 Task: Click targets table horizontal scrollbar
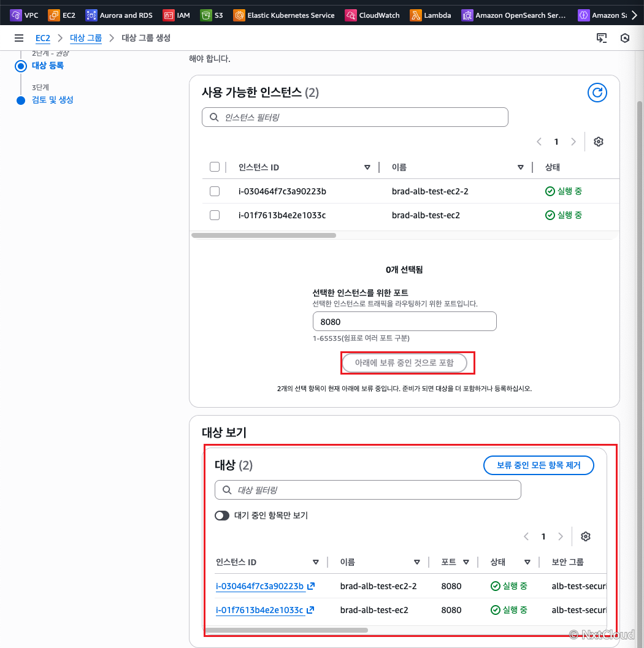click(x=286, y=630)
